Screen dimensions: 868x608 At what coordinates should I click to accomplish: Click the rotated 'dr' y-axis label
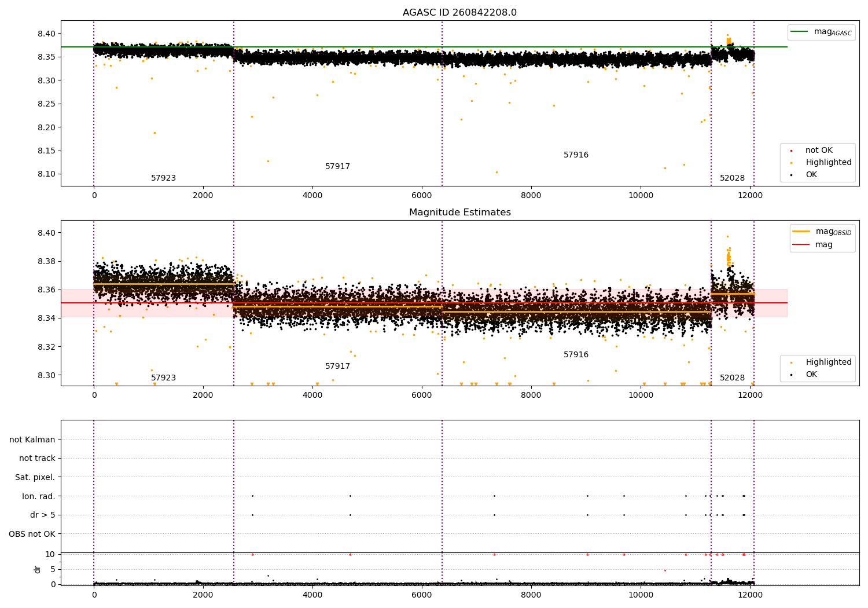click(x=38, y=569)
